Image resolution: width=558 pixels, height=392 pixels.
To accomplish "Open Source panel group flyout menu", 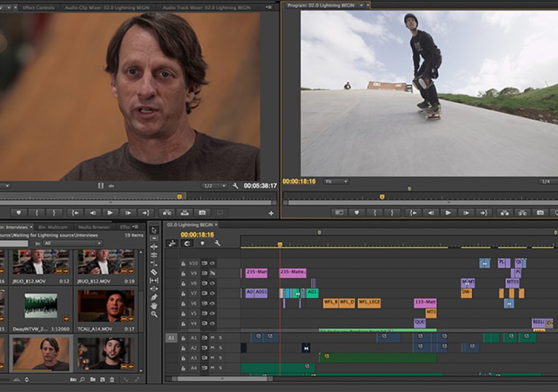I will (x=269, y=7).
